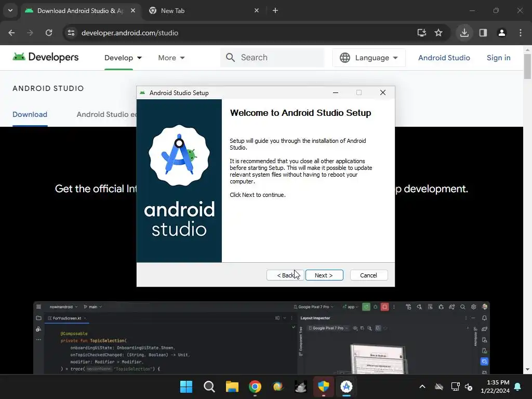Open Windows taskbar search
This screenshot has height=399, width=532.
pos(209,387)
